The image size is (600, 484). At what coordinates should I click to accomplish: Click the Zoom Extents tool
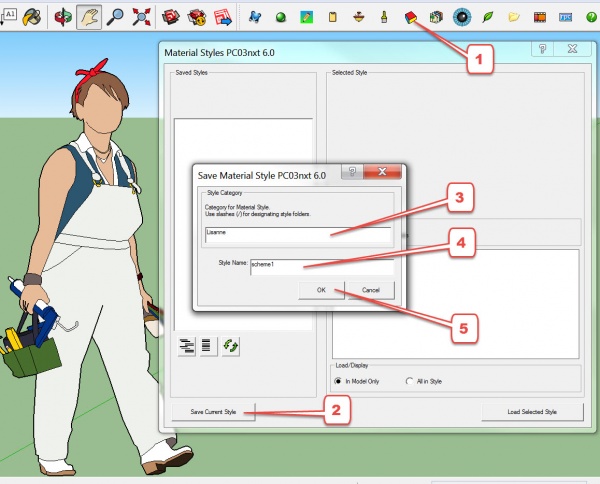click(141, 17)
